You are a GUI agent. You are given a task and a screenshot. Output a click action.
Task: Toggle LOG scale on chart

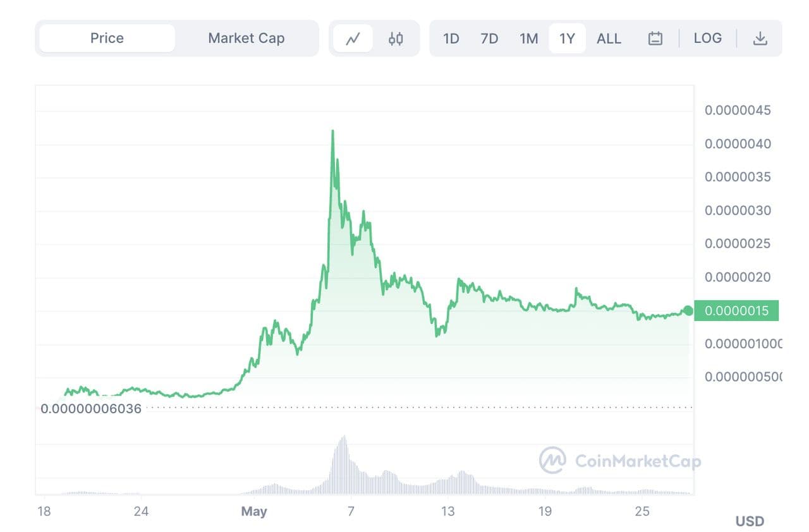[707, 38]
